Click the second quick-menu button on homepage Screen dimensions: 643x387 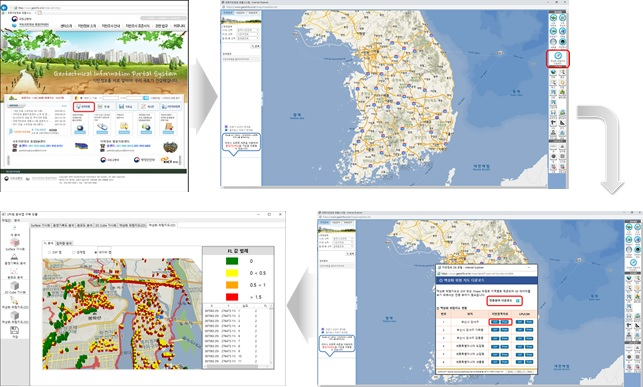[104, 107]
